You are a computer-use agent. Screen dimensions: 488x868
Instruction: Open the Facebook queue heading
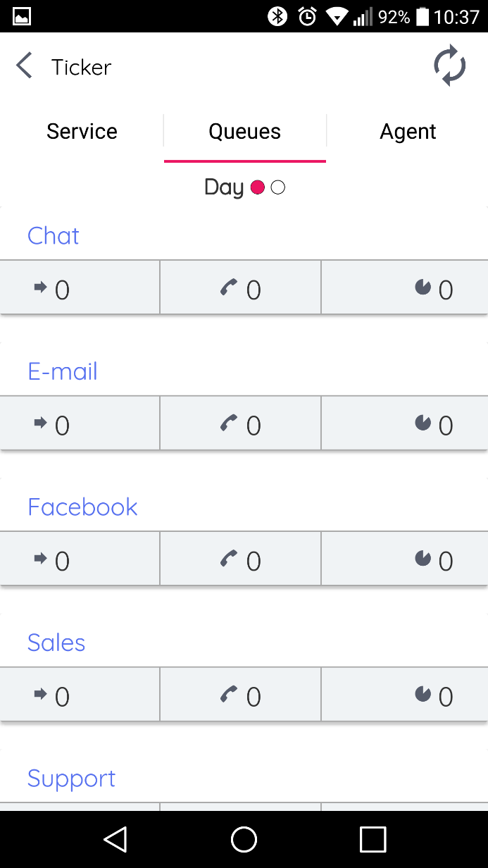[82, 507]
